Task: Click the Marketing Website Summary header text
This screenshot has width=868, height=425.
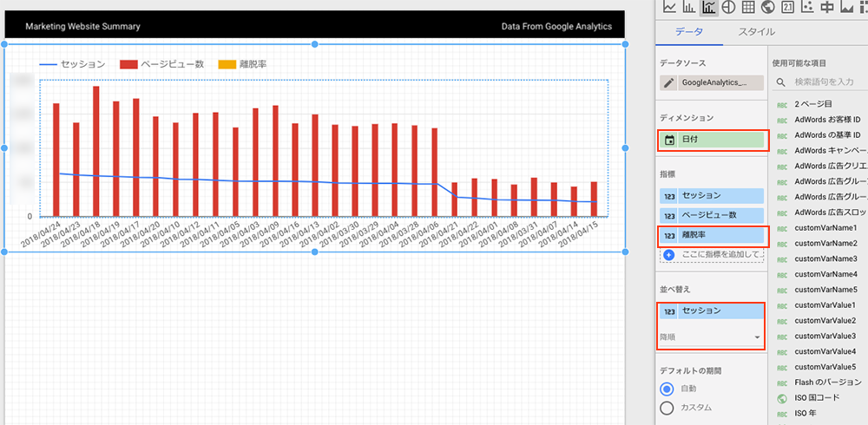Action: point(82,27)
